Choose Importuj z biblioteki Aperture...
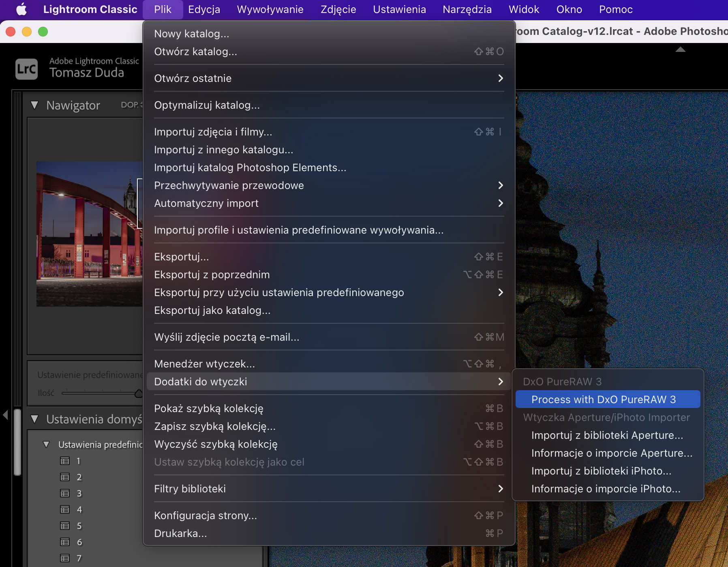 [608, 435]
